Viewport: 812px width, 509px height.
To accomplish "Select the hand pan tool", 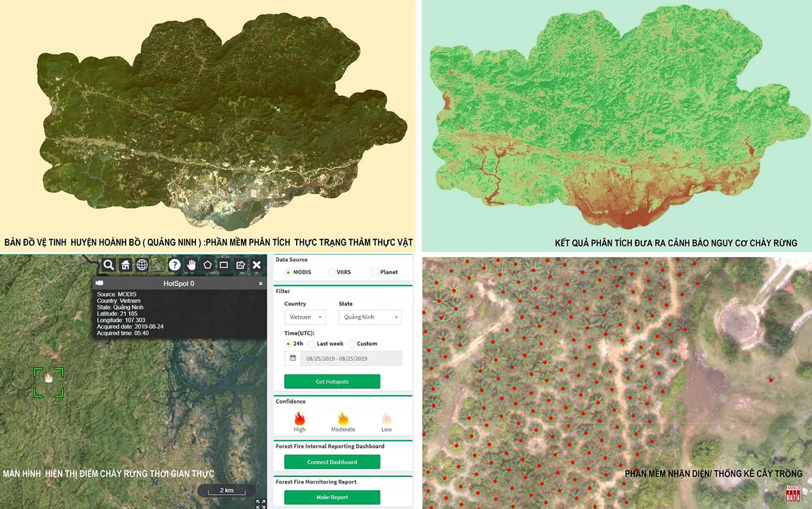I will (191, 265).
